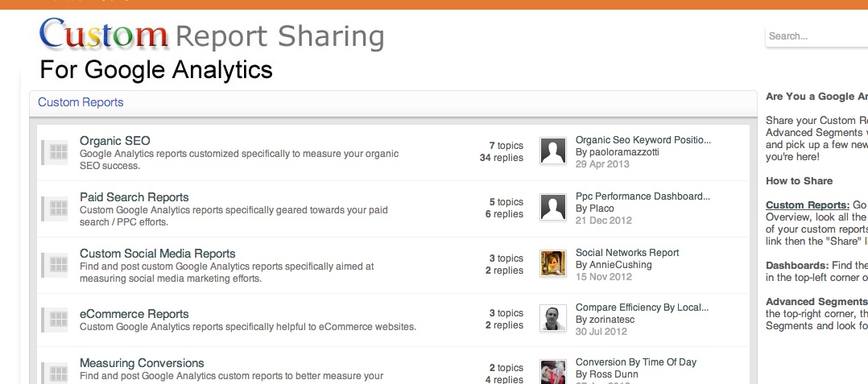Click the eCommerce Reports description text
This screenshot has width=868, height=384.
tap(248, 327)
